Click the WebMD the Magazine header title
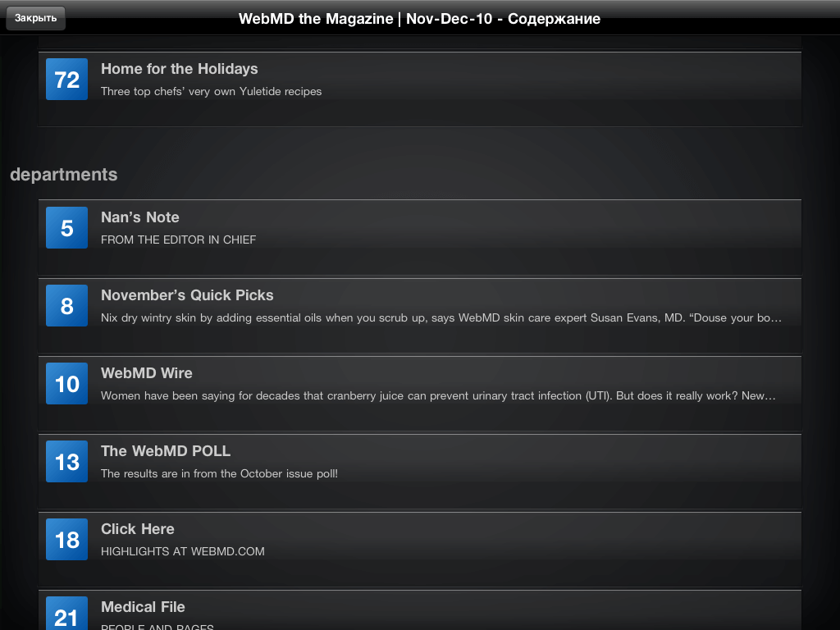Image resolution: width=840 pixels, height=630 pixels. coord(419,19)
